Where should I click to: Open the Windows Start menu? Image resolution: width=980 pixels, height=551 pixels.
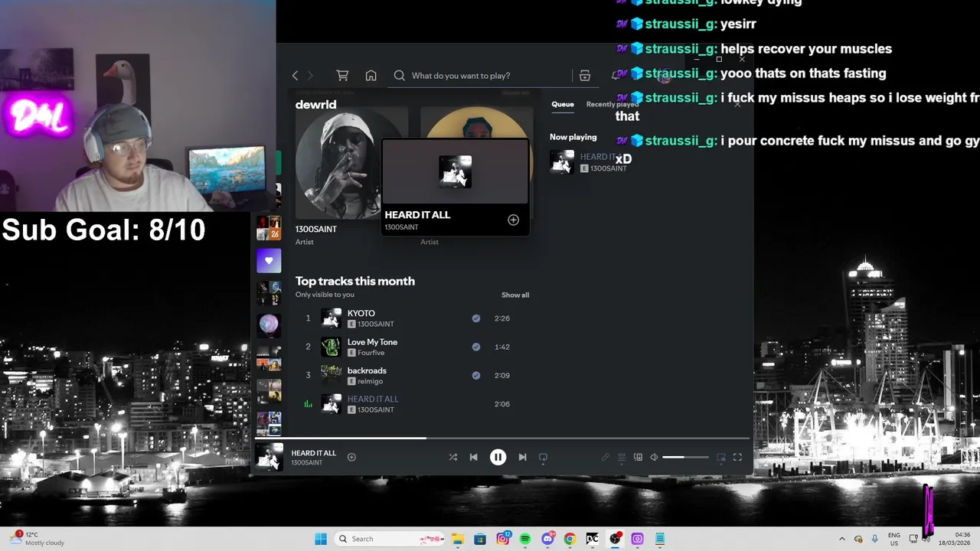tap(321, 539)
